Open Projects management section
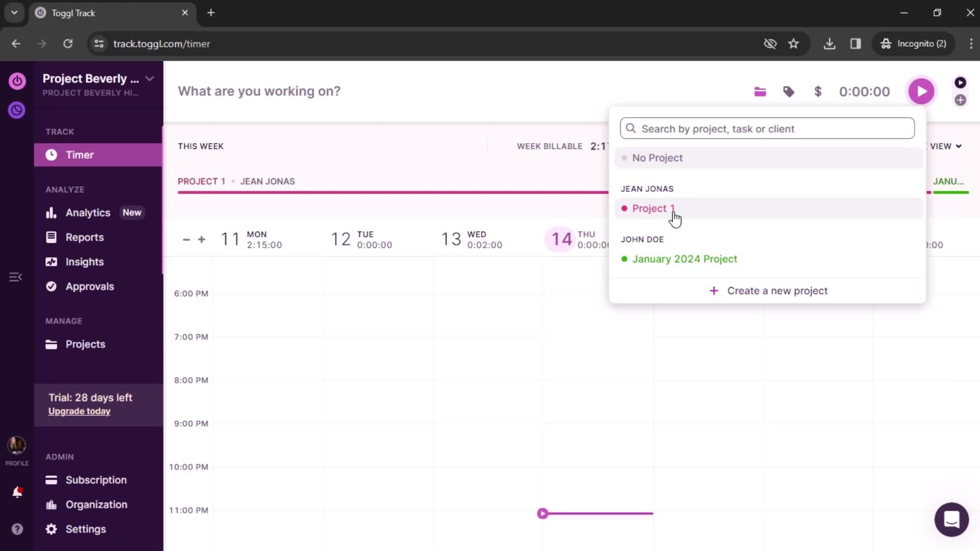980x551 pixels. click(85, 344)
